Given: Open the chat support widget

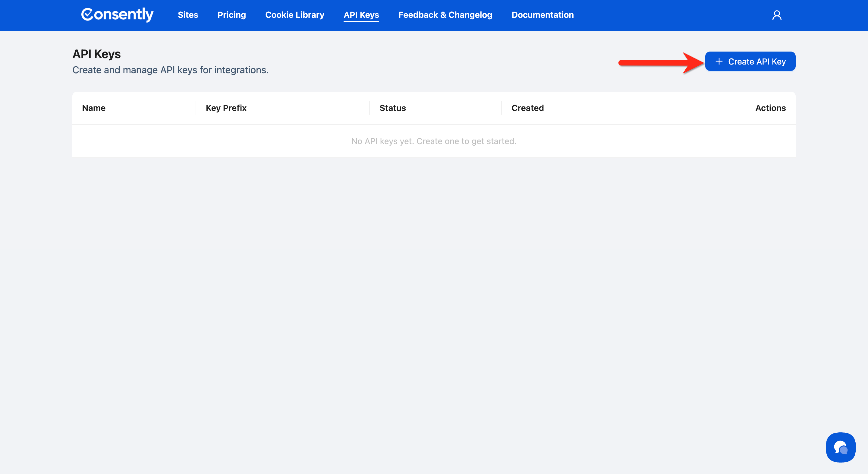Looking at the screenshot, I should (840, 447).
